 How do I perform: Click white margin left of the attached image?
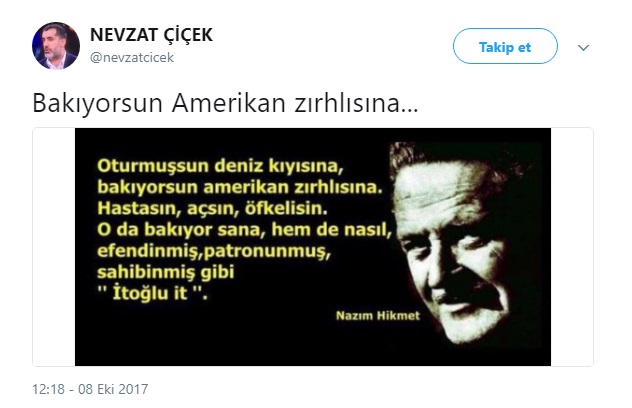54,247
